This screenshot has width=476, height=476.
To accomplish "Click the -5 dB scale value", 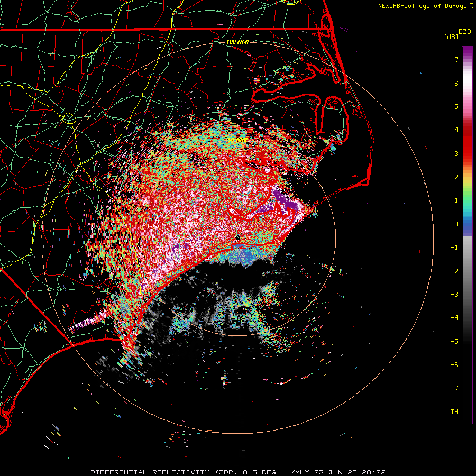I will [x=454, y=342].
